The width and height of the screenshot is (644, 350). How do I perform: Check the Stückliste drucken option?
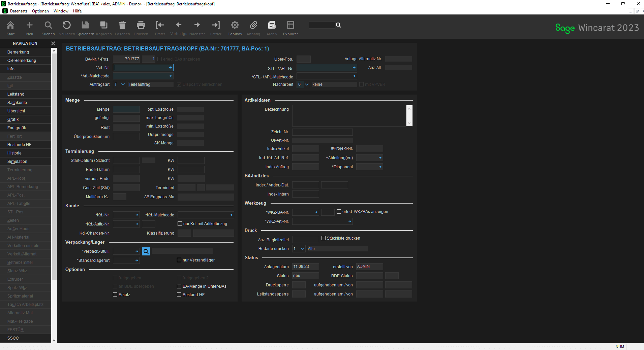[x=324, y=238]
